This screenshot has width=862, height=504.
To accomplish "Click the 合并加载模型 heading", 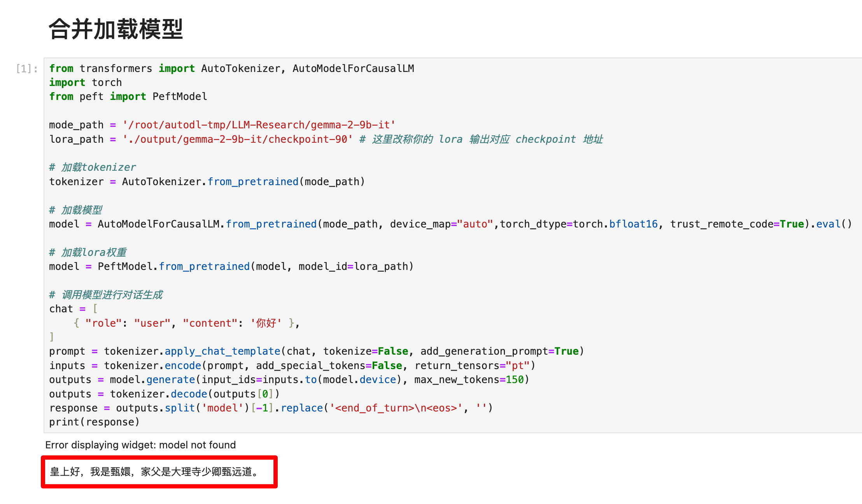I will [116, 29].
